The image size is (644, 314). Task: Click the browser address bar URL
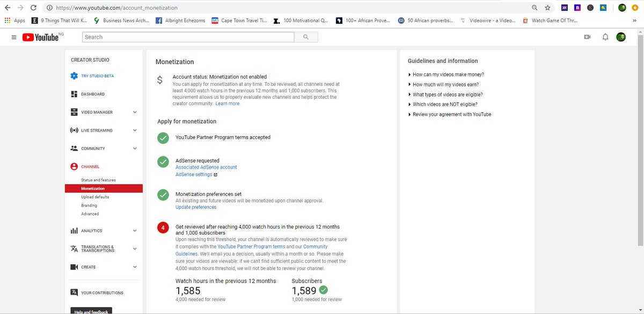point(116,8)
